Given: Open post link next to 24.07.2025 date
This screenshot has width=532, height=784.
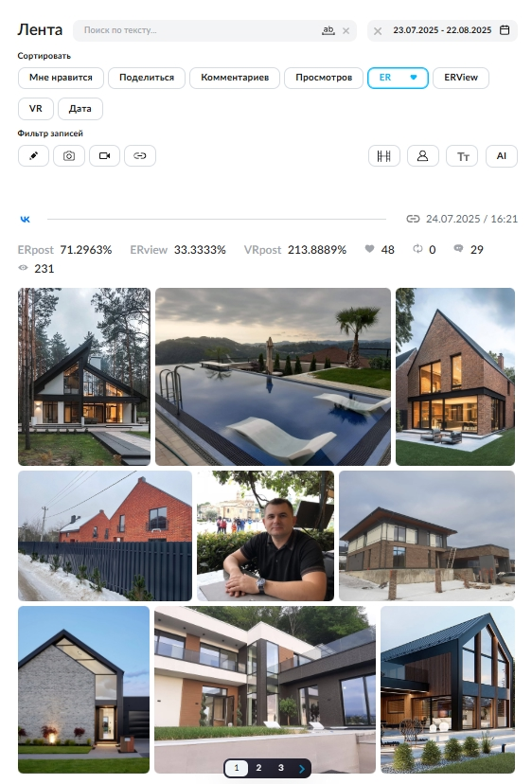Looking at the screenshot, I should pos(413,219).
